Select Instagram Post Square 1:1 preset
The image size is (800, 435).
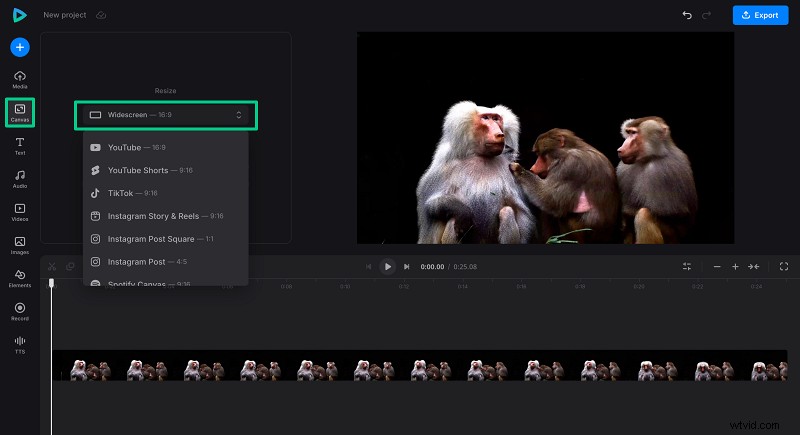[166, 239]
